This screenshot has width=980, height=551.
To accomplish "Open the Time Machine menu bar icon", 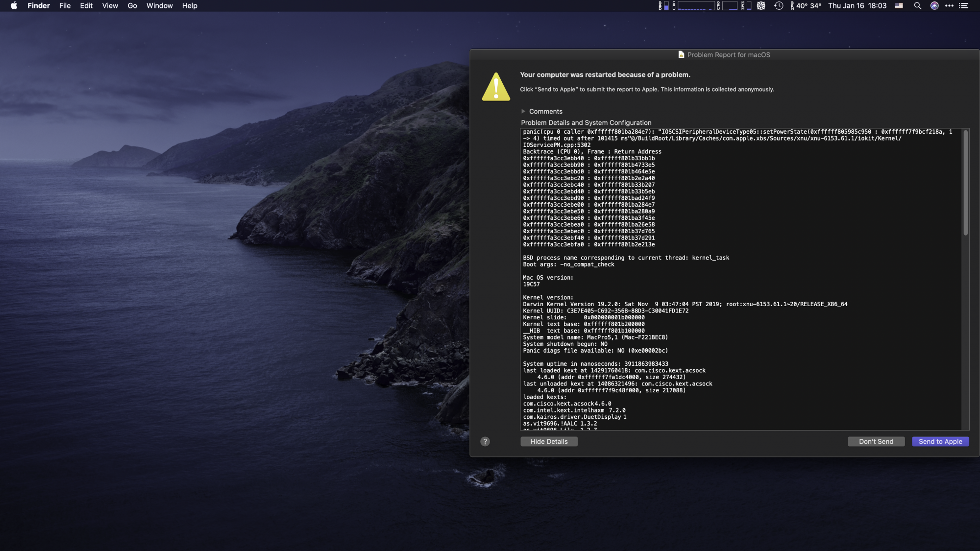I will pyautogui.click(x=779, y=6).
